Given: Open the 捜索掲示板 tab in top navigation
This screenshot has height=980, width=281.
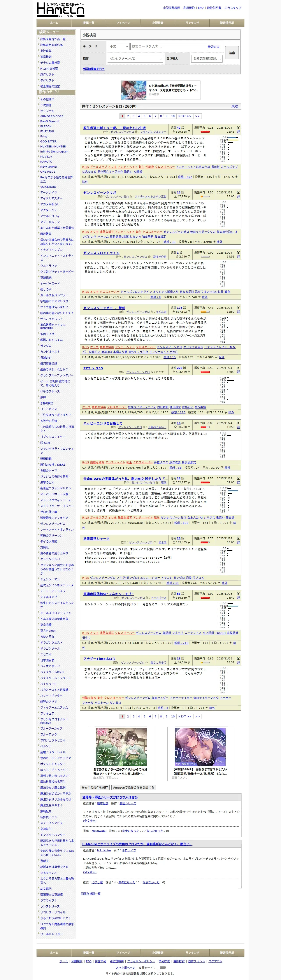Looking at the screenshot, I should [x=227, y=23].
